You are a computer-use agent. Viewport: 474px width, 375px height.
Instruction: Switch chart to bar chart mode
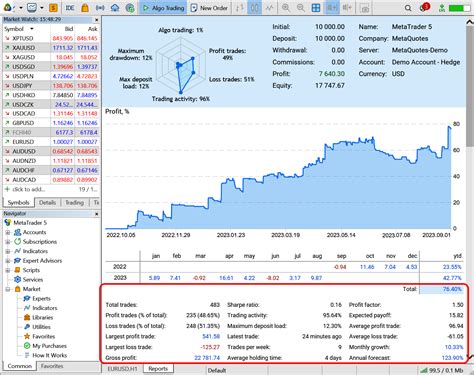coord(240,7)
